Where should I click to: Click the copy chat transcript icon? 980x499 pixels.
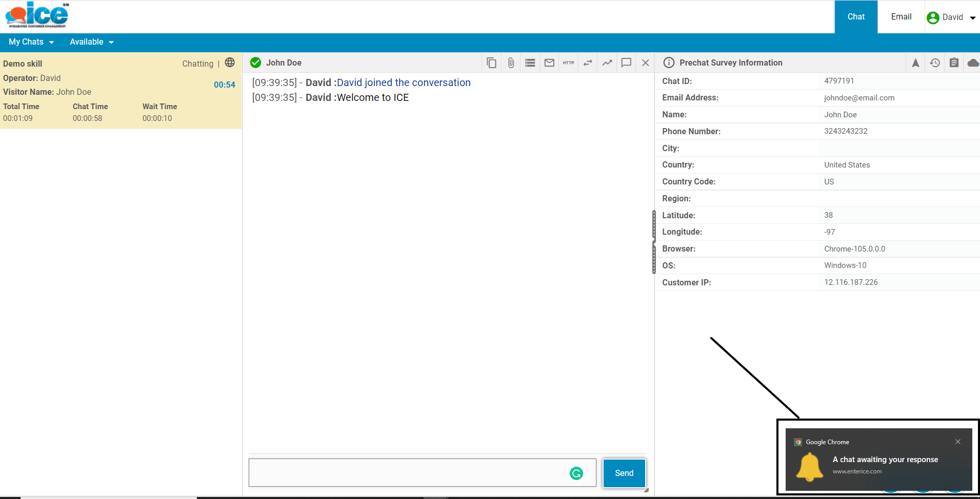coord(491,63)
